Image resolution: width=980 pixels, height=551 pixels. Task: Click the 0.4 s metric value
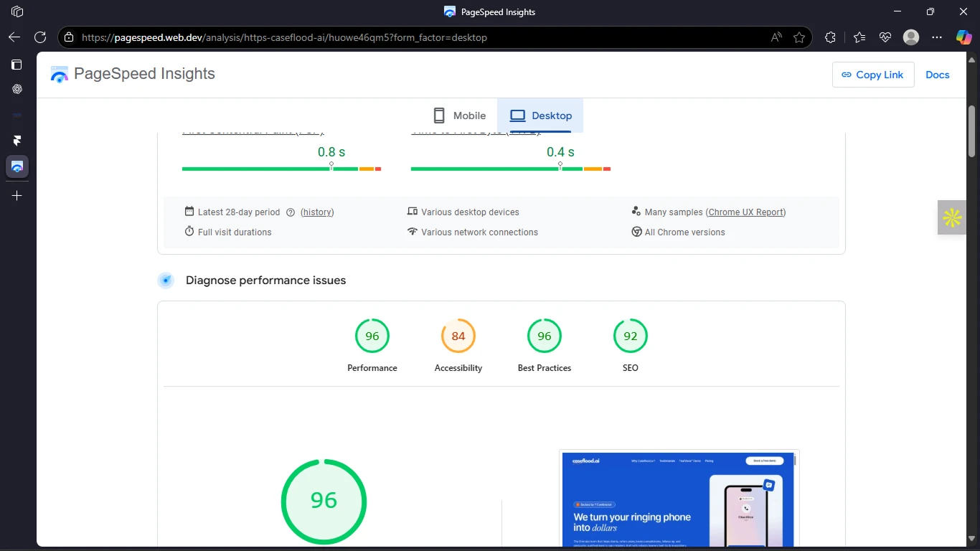tap(560, 152)
